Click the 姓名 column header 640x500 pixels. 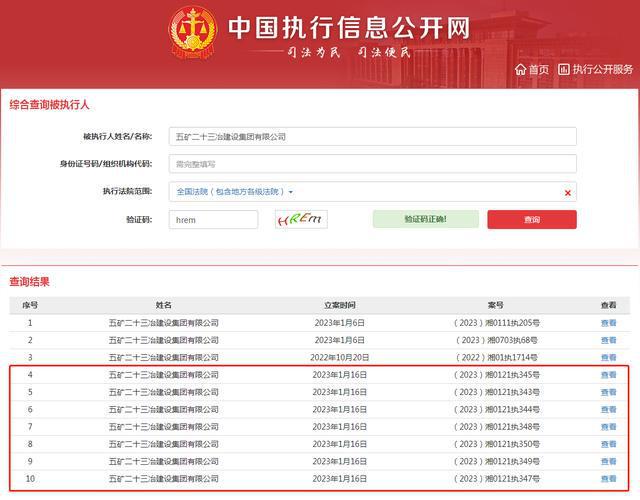[164, 305]
